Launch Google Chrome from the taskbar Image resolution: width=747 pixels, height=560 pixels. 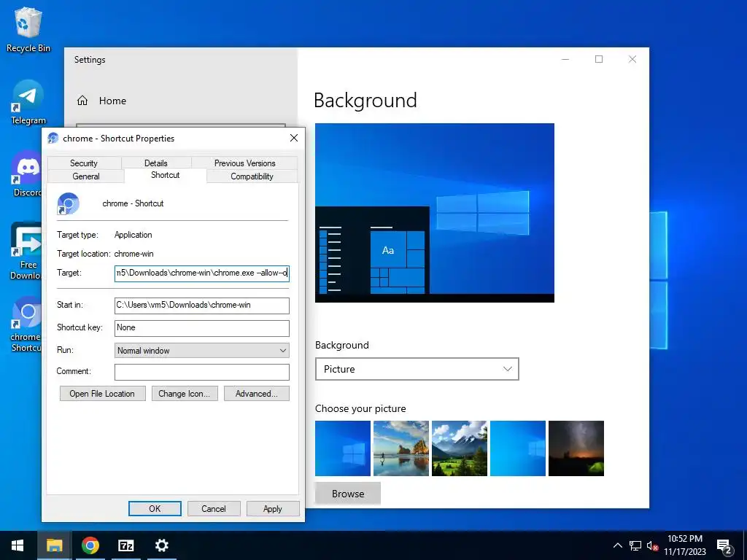(x=90, y=545)
